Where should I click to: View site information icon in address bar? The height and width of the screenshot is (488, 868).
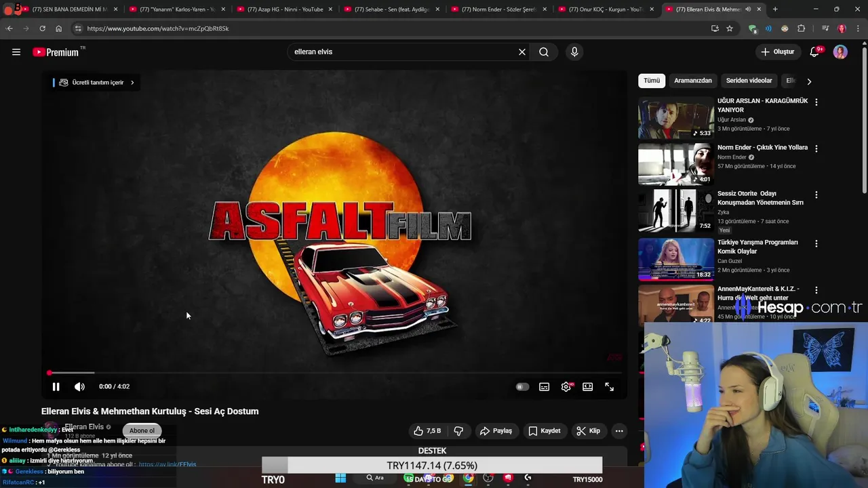click(x=78, y=28)
